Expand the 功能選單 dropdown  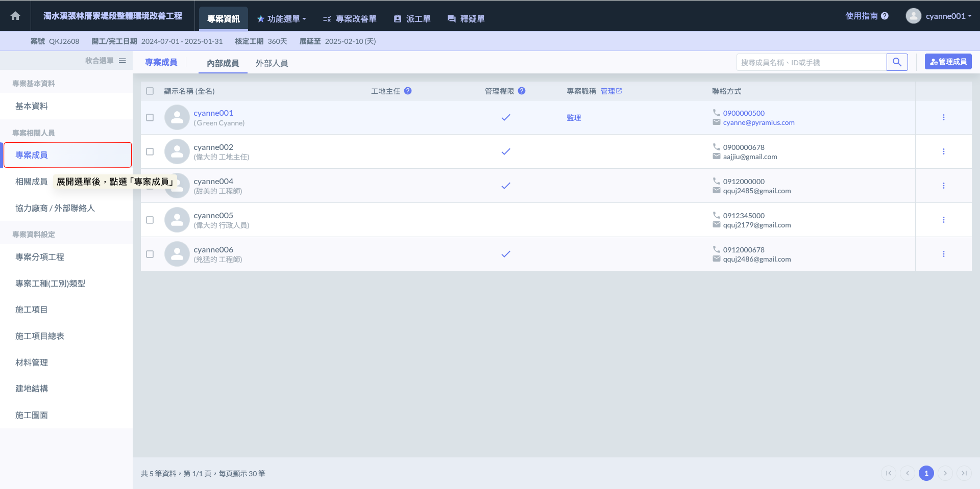point(282,19)
